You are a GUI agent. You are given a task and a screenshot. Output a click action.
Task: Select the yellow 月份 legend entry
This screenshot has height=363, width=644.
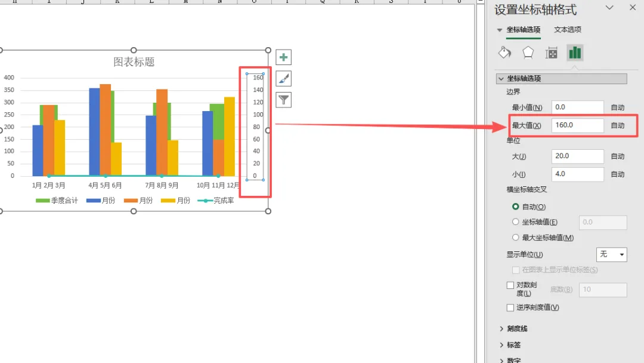coord(175,201)
